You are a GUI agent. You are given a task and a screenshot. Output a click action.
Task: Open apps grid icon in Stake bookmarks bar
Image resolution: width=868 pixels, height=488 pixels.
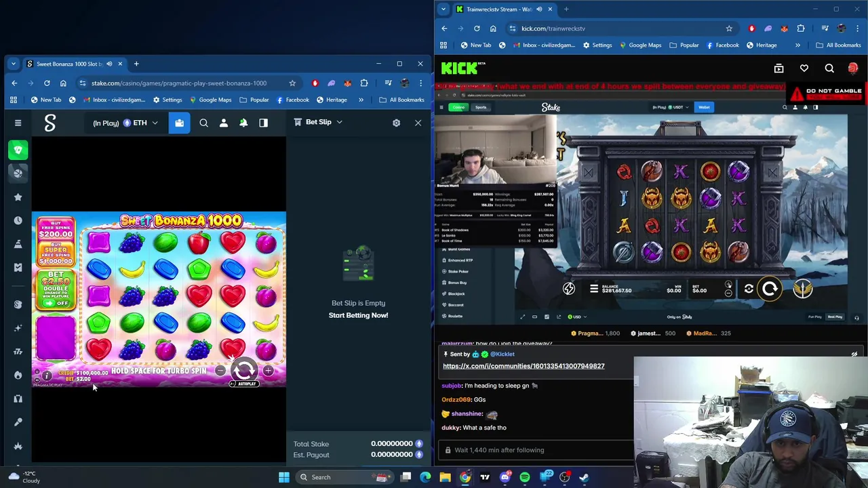click(13, 100)
